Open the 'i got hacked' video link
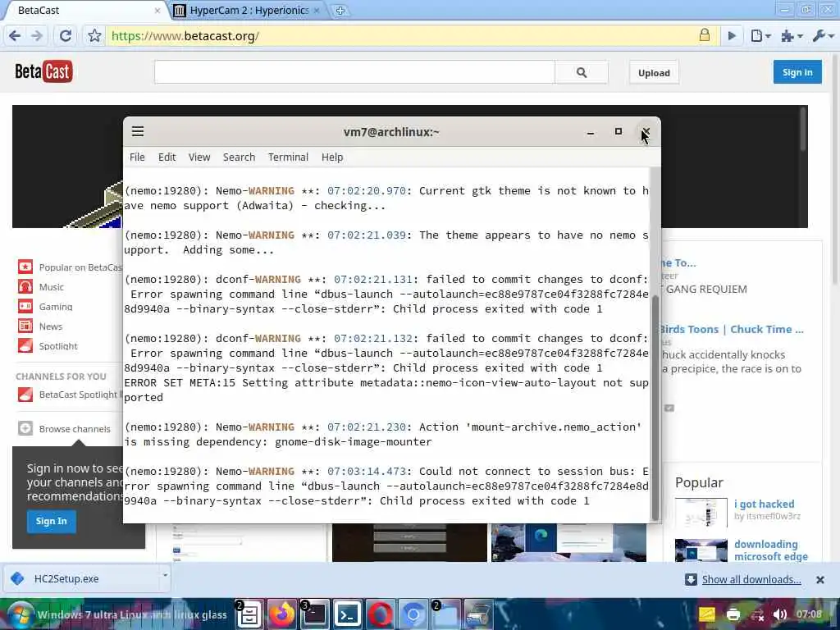Screen dimensions: 840x630 click(x=764, y=504)
